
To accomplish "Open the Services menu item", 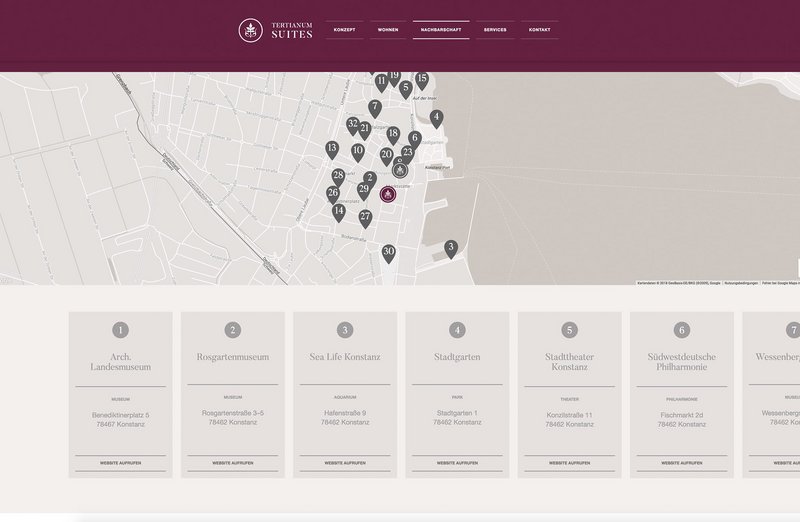I will point(495,30).
